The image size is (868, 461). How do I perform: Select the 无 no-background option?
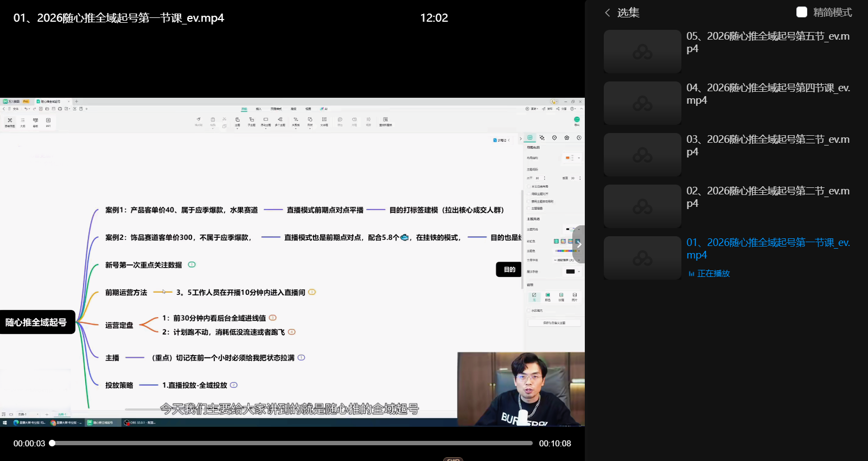[x=534, y=297]
